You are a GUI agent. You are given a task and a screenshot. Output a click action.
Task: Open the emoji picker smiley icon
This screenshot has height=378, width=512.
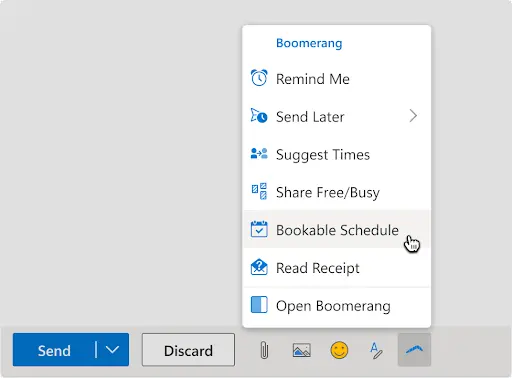(x=339, y=350)
